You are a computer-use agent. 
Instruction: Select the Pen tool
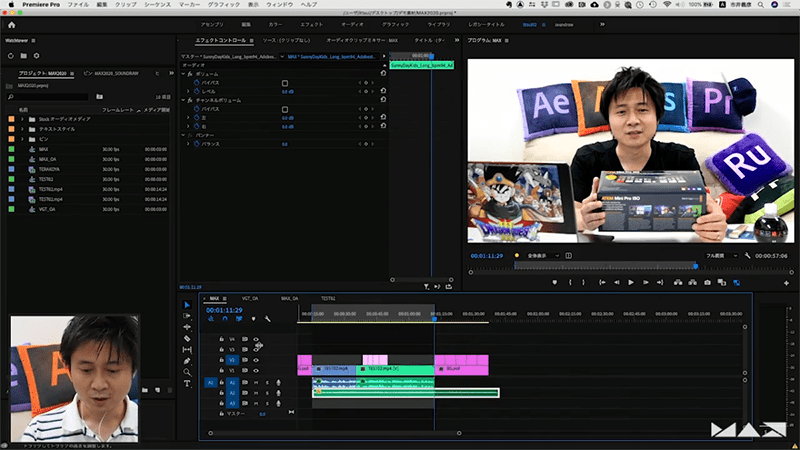click(x=187, y=361)
